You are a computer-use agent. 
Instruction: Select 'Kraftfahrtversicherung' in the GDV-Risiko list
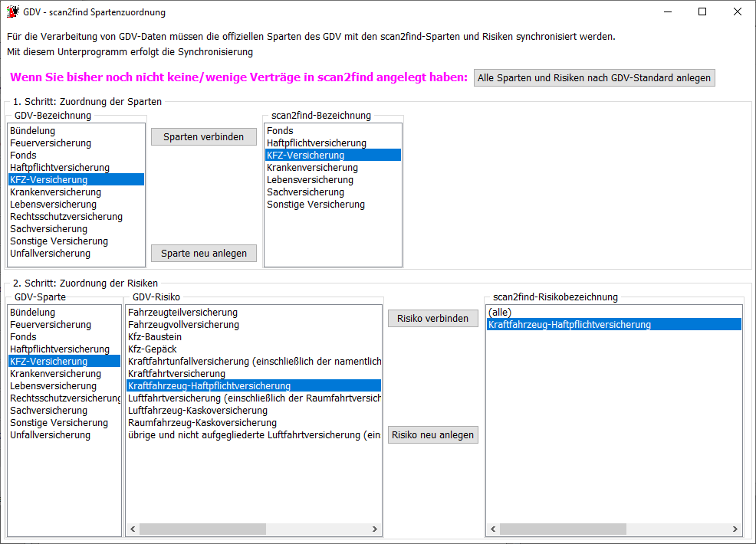click(254, 374)
